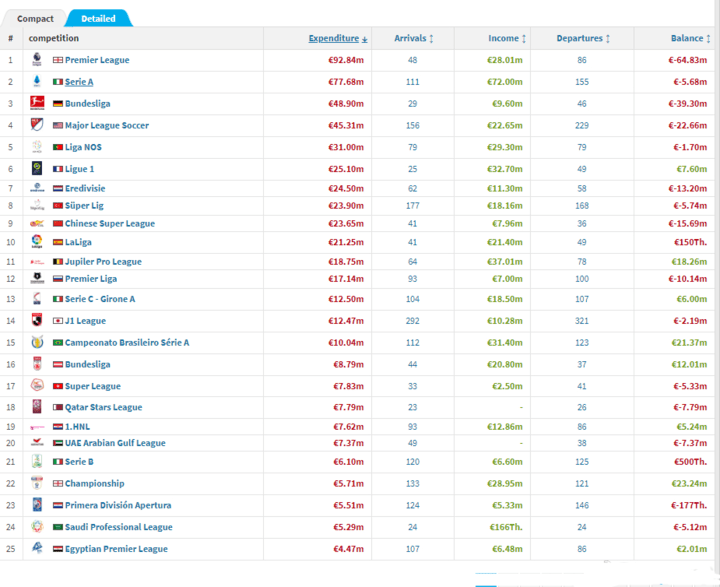Click the Liga NOS logo icon
720x587 pixels.
37,147
